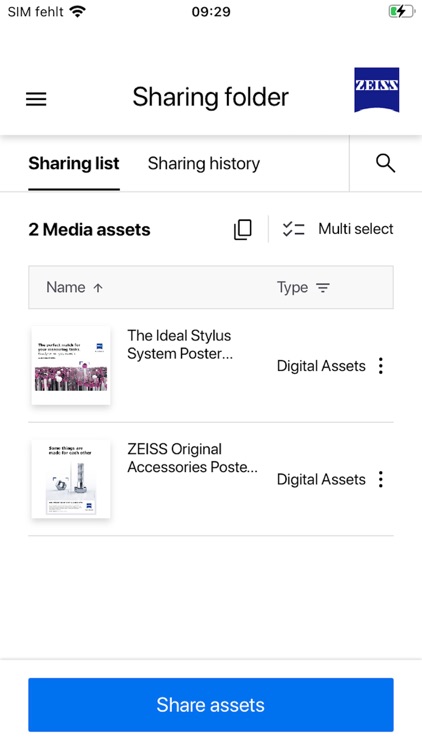
Task: Tap the battery charging indicator
Action: point(401,11)
